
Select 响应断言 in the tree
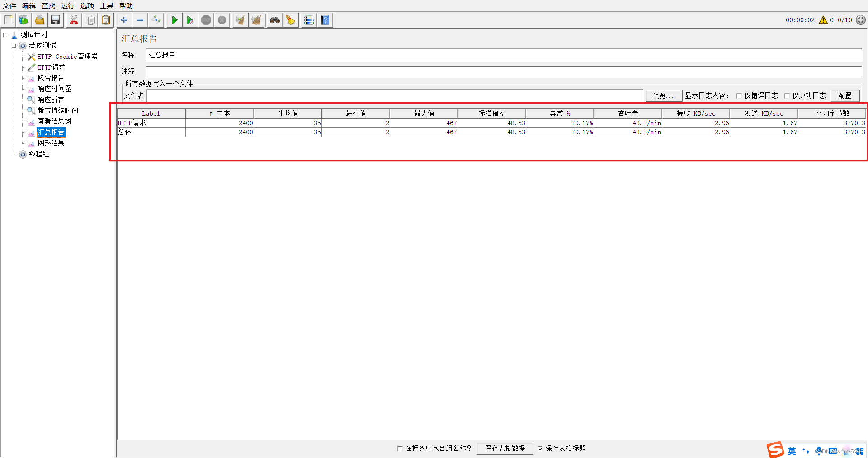pyautogui.click(x=51, y=100)
